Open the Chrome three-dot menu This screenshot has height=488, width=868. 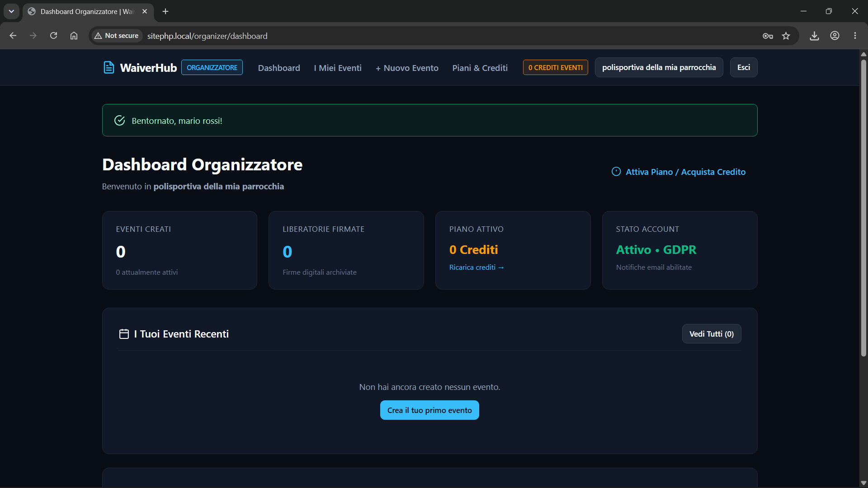click(x=855, y=36)
